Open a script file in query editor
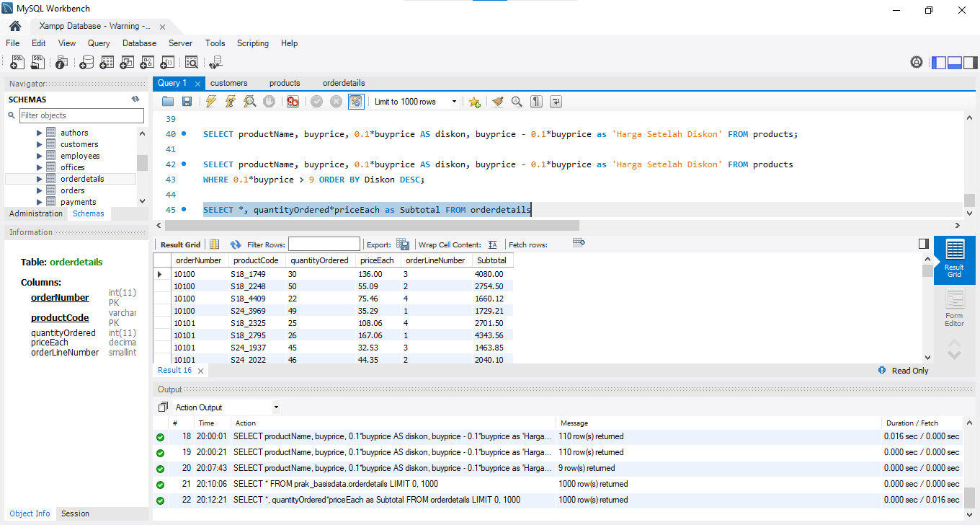Screen dimensions: 980x525 (x=168, y=102)
